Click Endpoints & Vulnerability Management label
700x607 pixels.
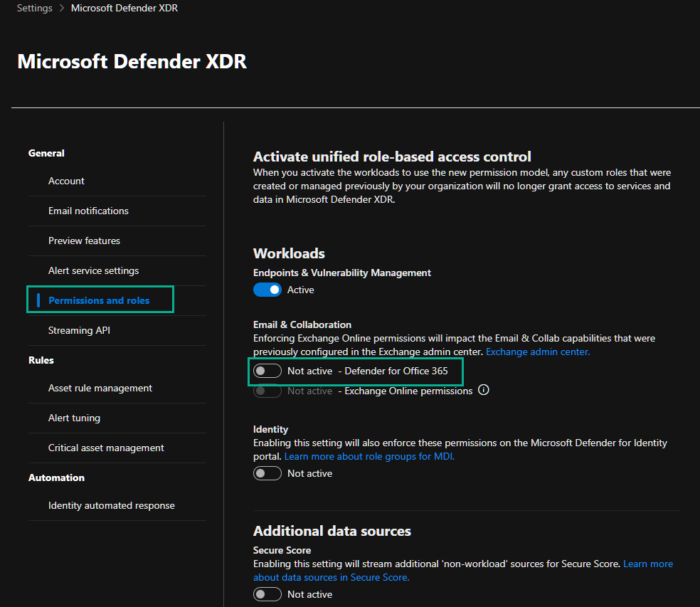(342, 273)
